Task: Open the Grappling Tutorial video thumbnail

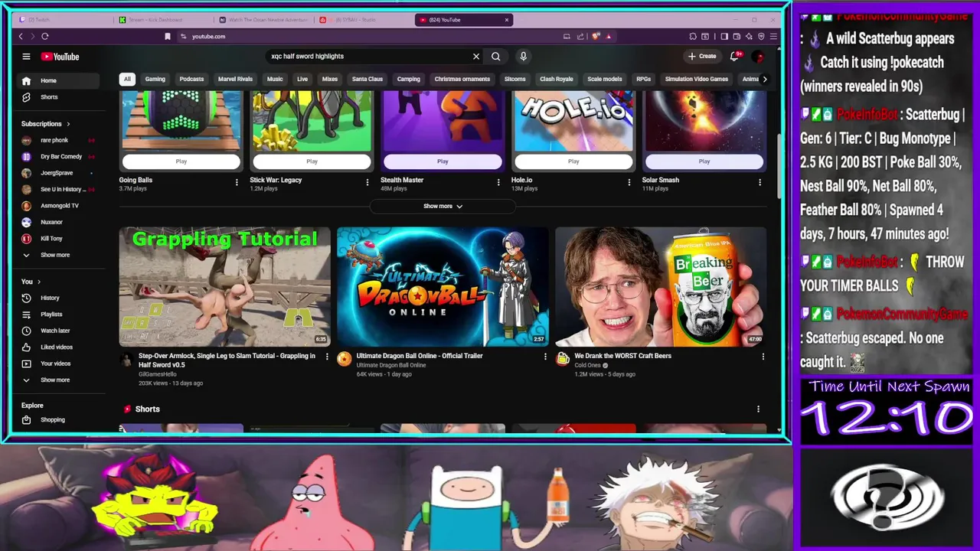Action: (x=224, y=287)
